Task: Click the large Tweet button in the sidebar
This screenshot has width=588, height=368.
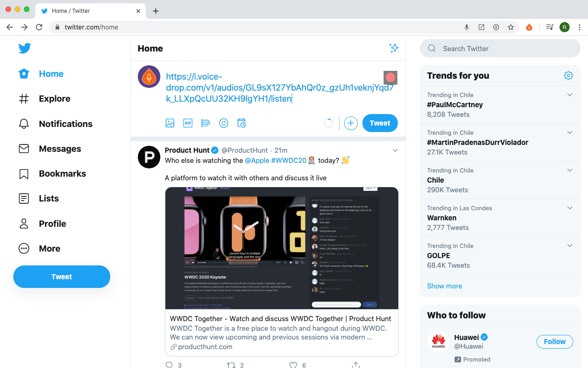Action: [x=62, y=276]
